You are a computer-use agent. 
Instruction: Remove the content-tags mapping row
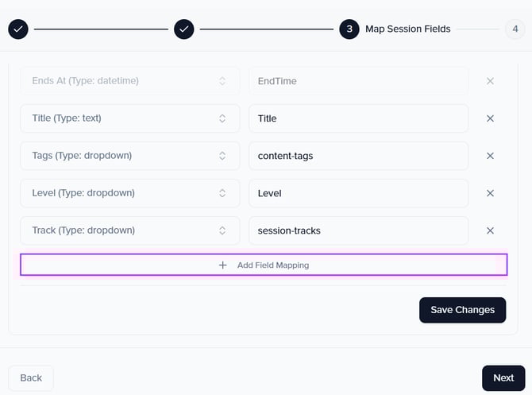[490, 156]
